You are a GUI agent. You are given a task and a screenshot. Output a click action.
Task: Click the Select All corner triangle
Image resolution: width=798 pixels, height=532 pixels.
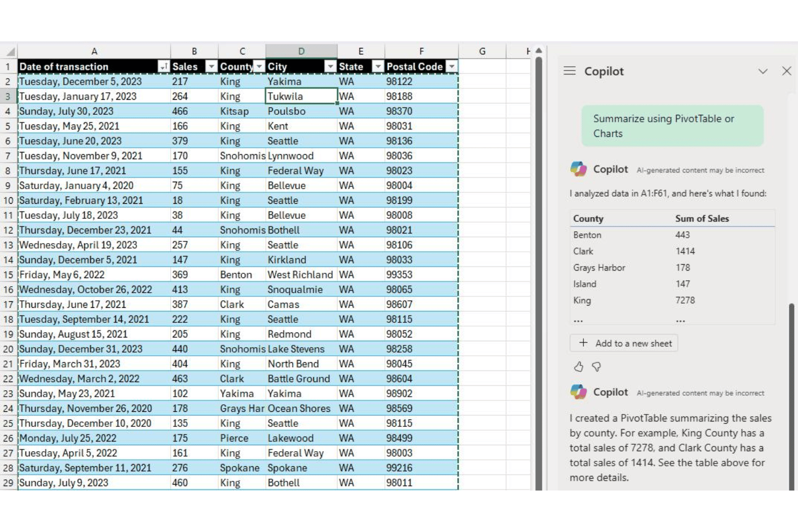pos(9,52)
